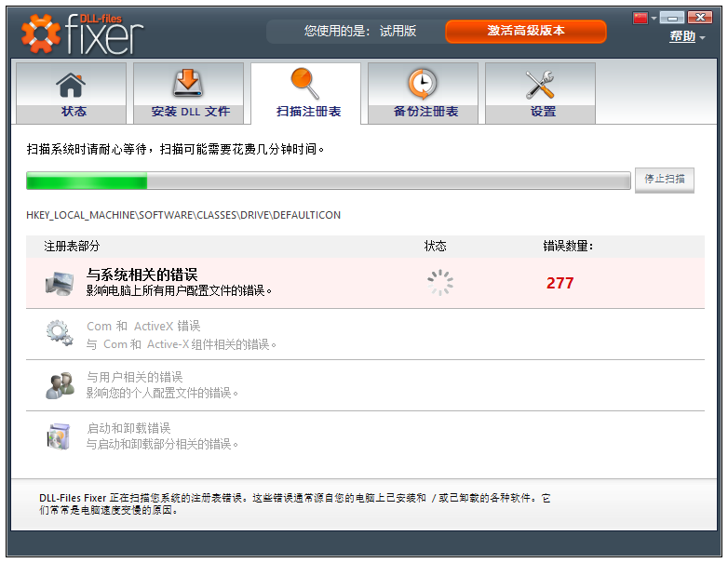Close the DLL-Files Fixer window
728x563 pixels.
pos(700,18)
